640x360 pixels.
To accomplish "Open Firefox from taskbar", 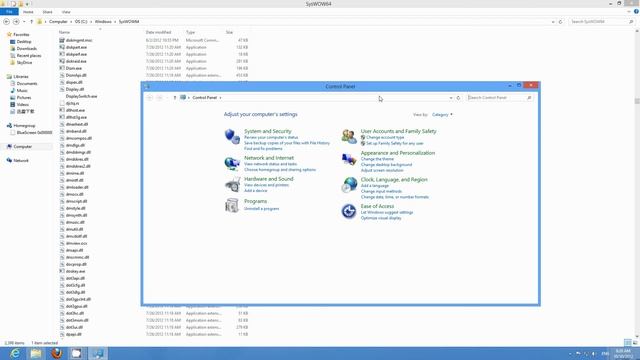I will point(56,353).
